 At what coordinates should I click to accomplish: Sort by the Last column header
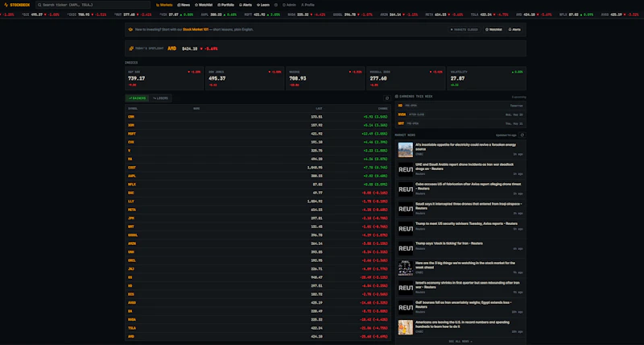click(319, 109)
